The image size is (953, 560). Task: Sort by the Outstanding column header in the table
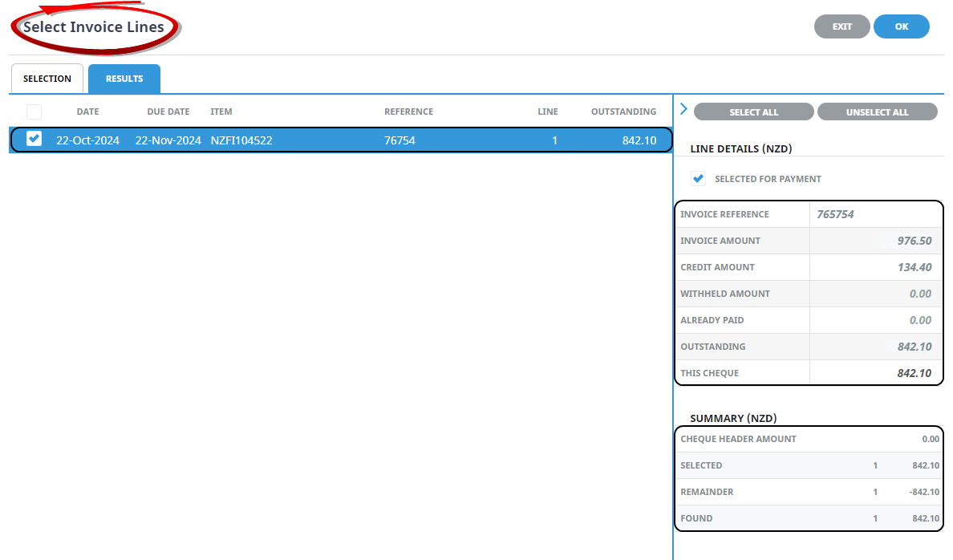tap(623, 112)
